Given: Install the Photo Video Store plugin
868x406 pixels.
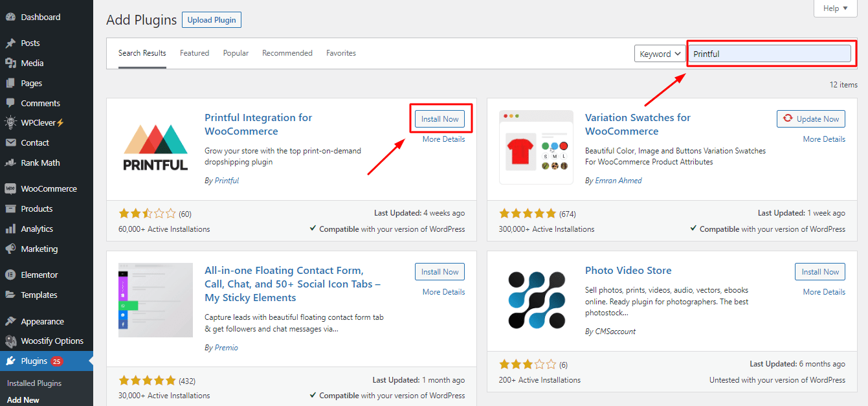Looking at the screenshot, I should tap(820, 271).
